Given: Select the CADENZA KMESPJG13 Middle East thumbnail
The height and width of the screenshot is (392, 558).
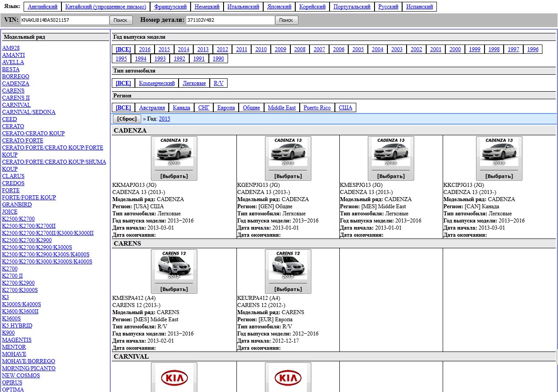Looking at the screenshot, I should 391,158.
